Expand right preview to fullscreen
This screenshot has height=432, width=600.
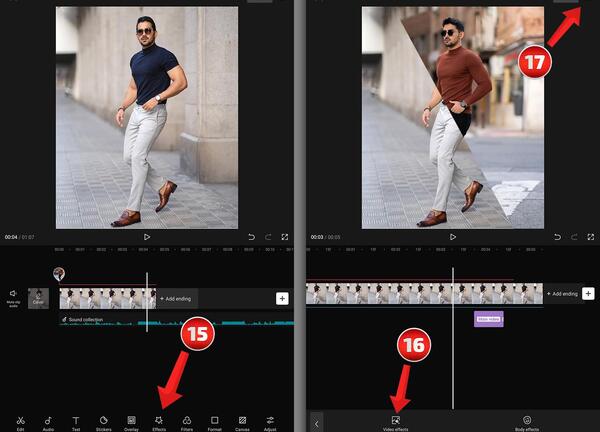point(591,237)
